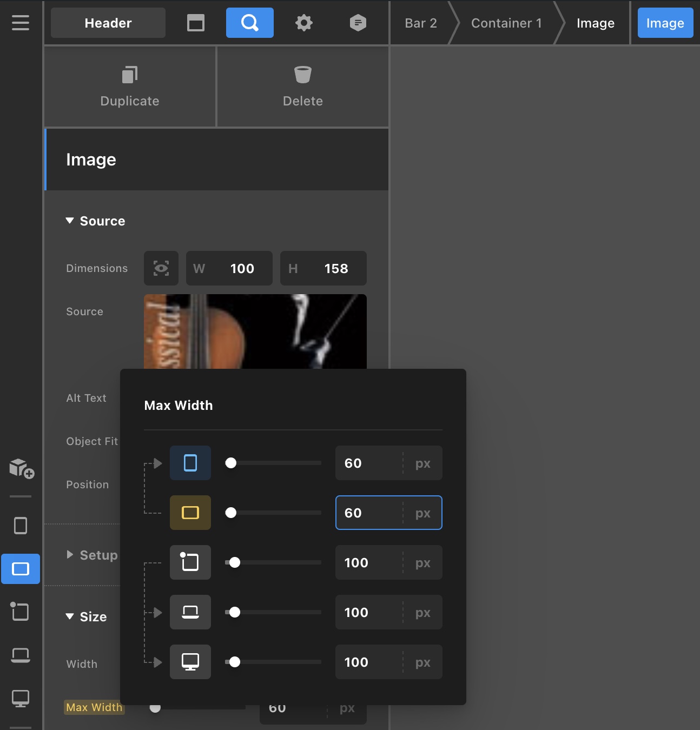Select desktop monitor breakpoint in left sidebar
700x730 pixels.
point(21,698)
